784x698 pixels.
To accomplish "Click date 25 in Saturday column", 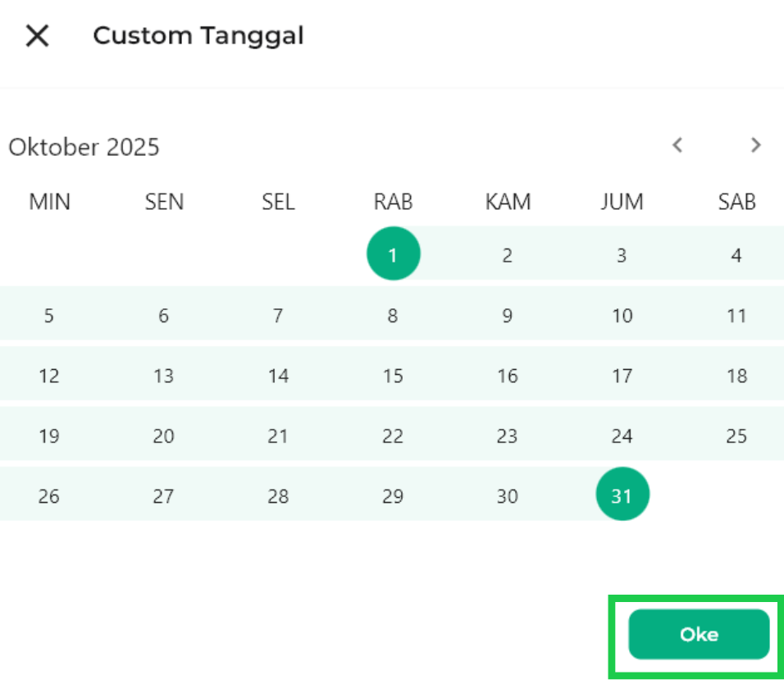I will point(736,436).
